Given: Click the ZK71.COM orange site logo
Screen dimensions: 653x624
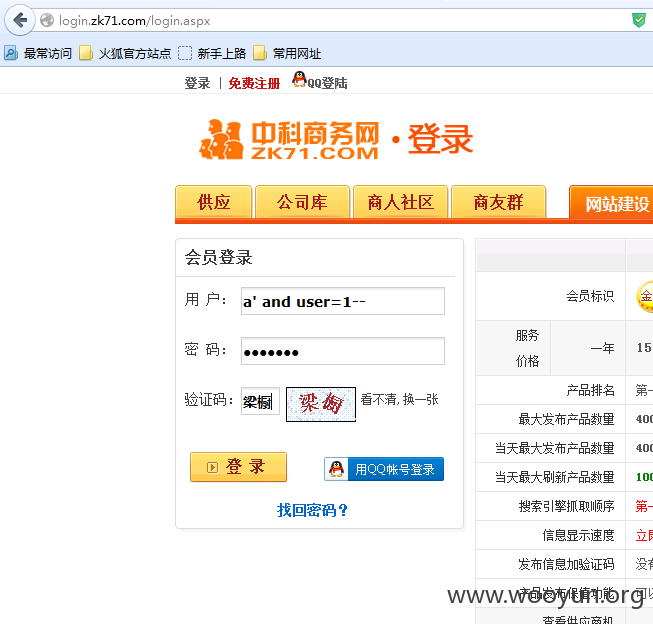Looking at the screenshot, I should point(289,140).
